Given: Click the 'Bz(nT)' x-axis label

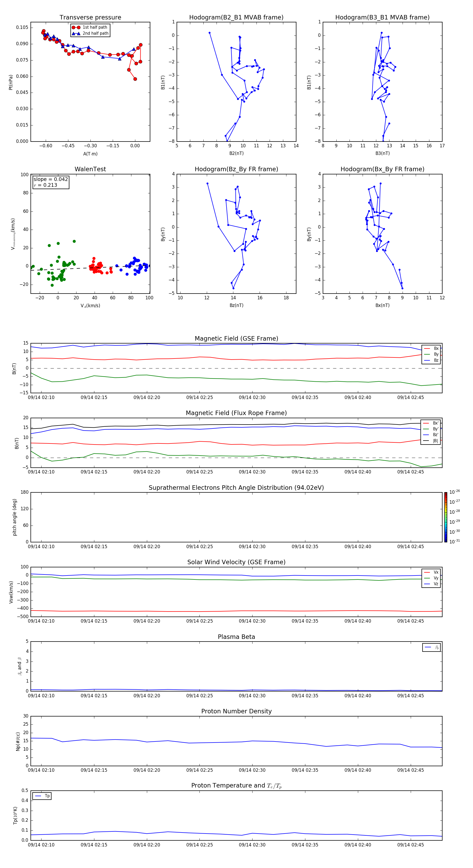Looking at the screenshot, I should point(236,305).
